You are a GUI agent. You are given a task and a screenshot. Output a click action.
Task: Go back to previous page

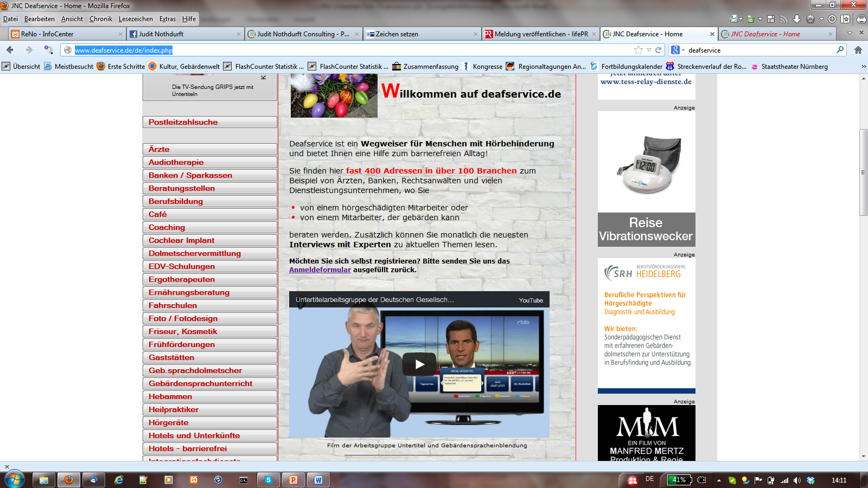coord(10,50)
